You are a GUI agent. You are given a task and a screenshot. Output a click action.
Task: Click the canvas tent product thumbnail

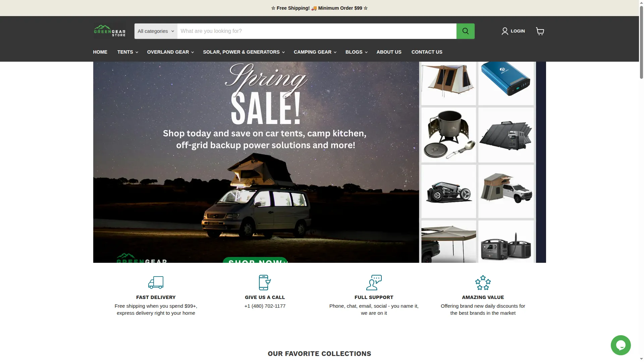click(x=448, y=83)
